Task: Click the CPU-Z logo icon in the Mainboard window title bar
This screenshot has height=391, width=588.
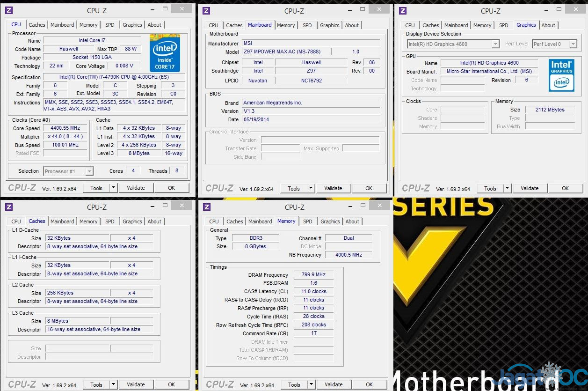Action: 206,11
